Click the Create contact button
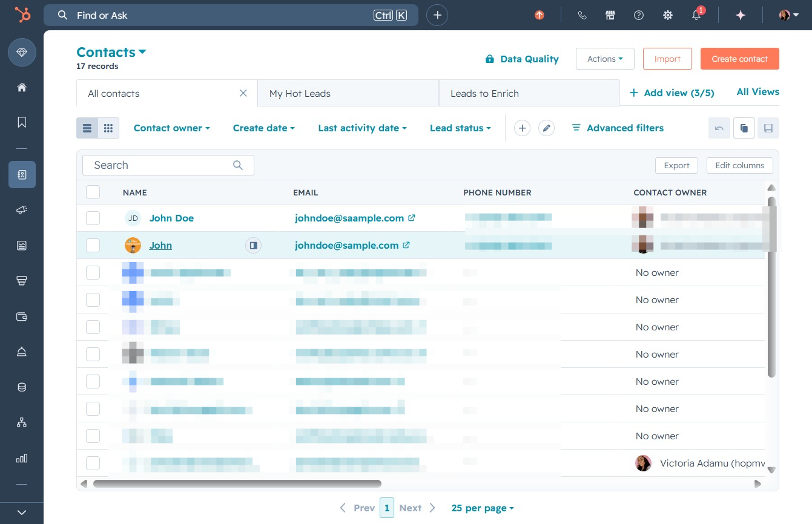Image resolution: width=812 pixels, height=524 pixels. point(740,59)
